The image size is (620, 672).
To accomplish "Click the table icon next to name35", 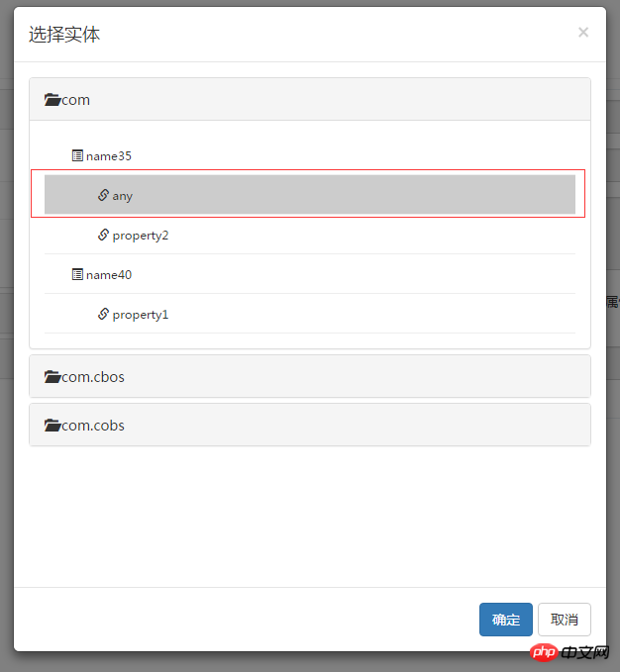I will (77, 155).
